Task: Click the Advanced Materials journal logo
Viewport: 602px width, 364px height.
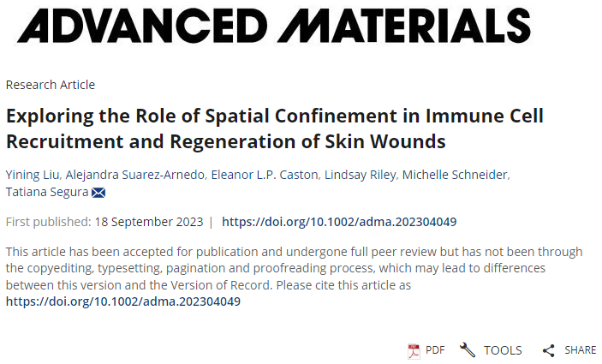Action: click(273, 26)
